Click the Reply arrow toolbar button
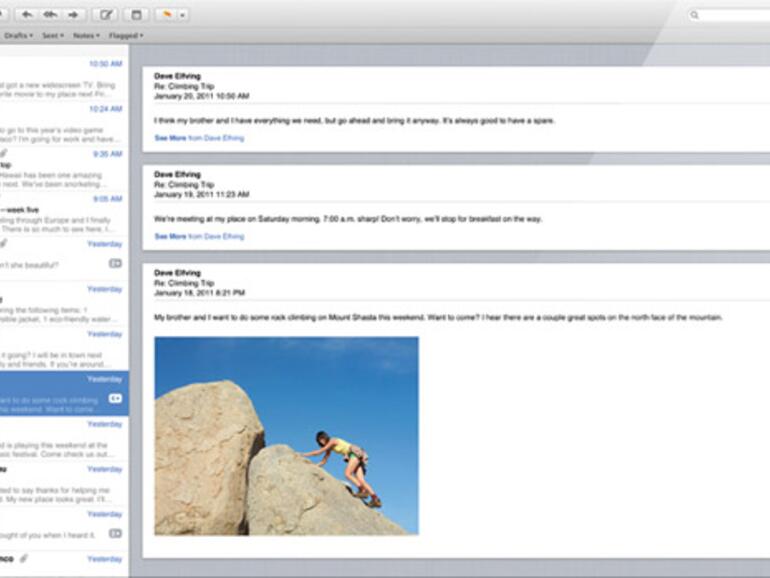Screen dimensions: 770x578 click(27, 15)
